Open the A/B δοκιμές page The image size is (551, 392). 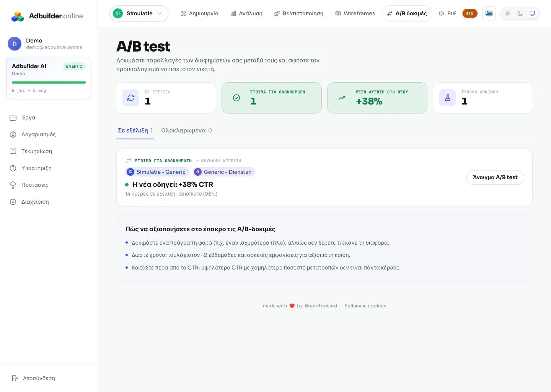click(x=407, y=13)
